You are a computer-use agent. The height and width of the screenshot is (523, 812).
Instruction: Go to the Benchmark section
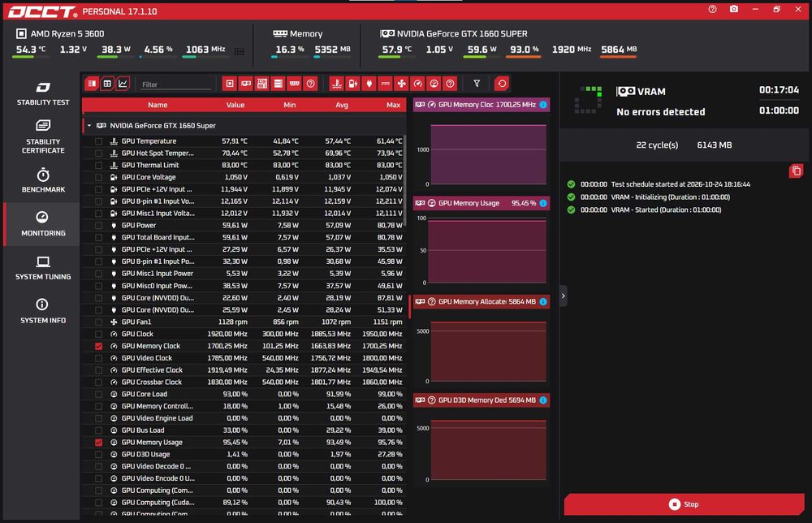[43, 180]
